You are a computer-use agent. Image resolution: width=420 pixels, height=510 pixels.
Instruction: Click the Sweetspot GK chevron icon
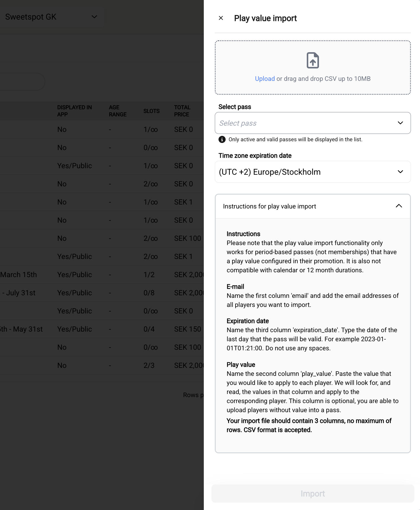coord(94,17)
